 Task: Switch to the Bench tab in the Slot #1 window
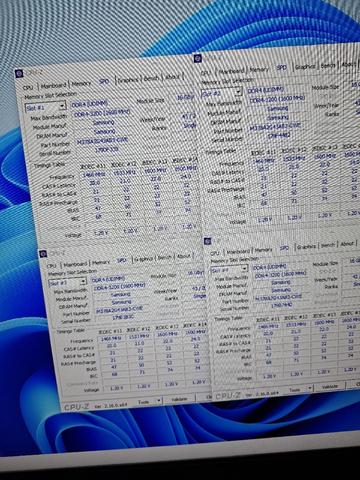point(151,78)
